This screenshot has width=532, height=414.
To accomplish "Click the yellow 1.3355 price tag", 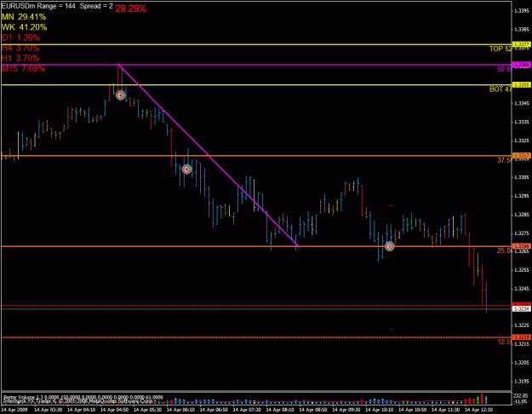I will point(522,85).
